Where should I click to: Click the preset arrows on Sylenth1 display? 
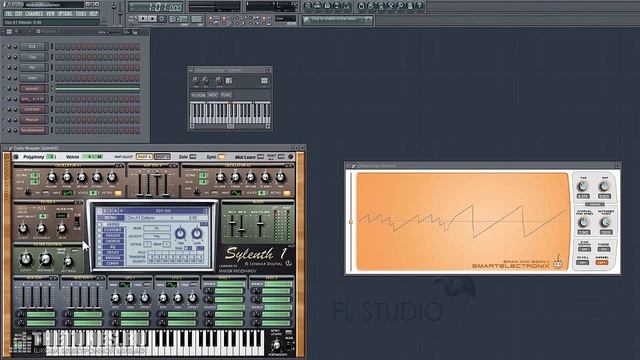point(205,211)
